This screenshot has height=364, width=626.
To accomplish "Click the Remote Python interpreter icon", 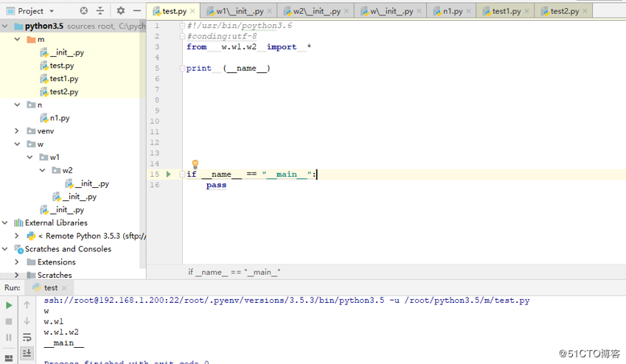I will (31, 236).
